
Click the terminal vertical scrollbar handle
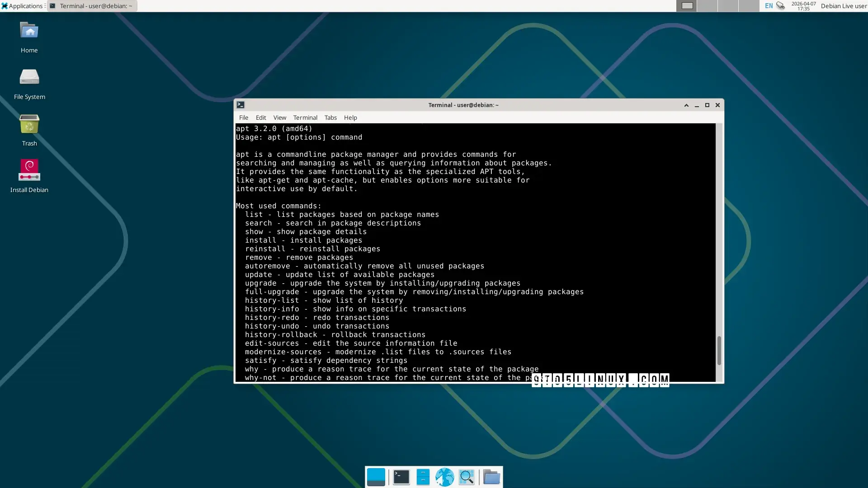point(719,350)
